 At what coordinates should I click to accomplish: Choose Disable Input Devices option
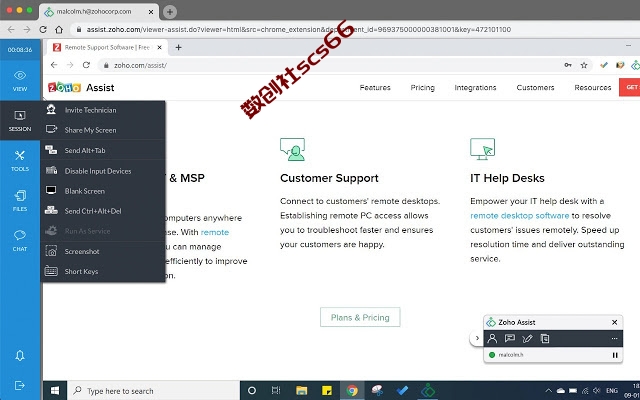coord(103,171)
